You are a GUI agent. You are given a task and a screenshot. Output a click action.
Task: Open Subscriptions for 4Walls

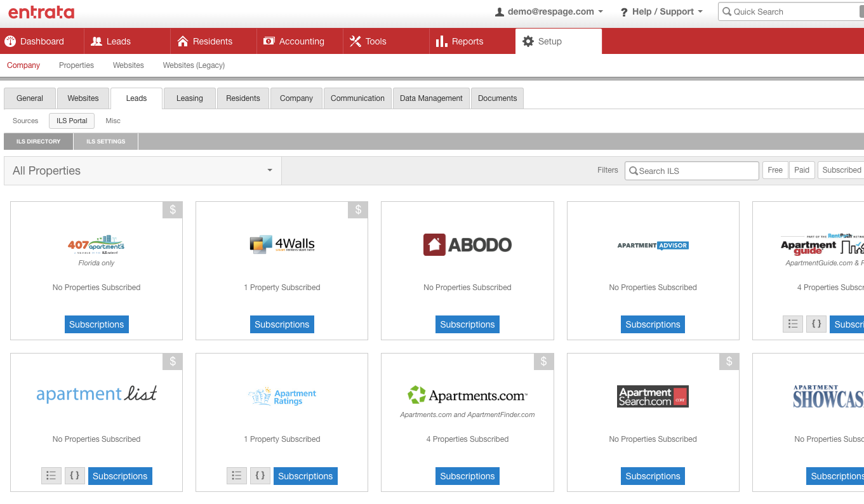pyautogui.click(x=282, y=324)
